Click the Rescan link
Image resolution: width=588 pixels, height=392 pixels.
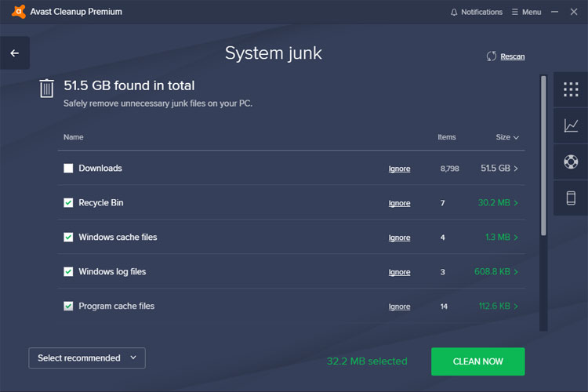(x=512, y=56)
